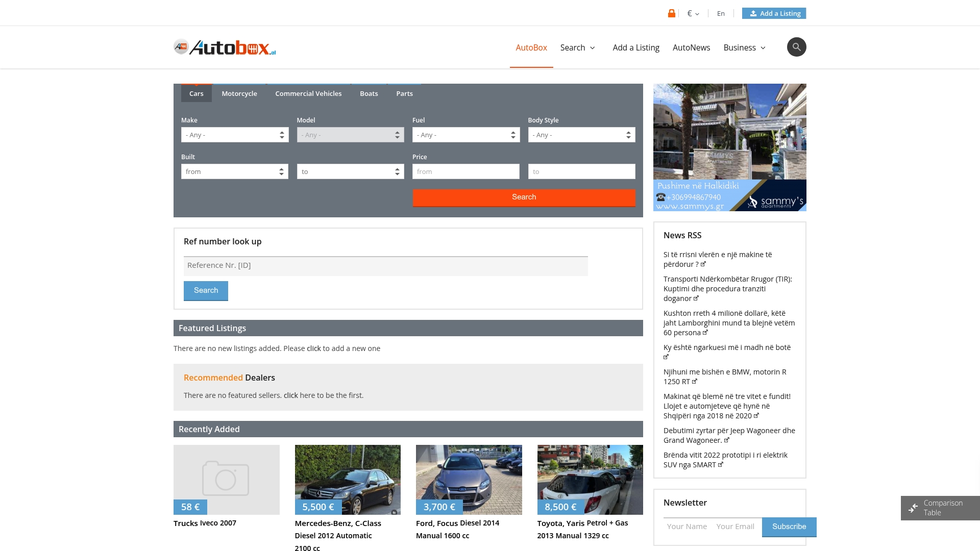Open BMW motorin R 1250 RT news
980x551 pixels.
point(725,377)
